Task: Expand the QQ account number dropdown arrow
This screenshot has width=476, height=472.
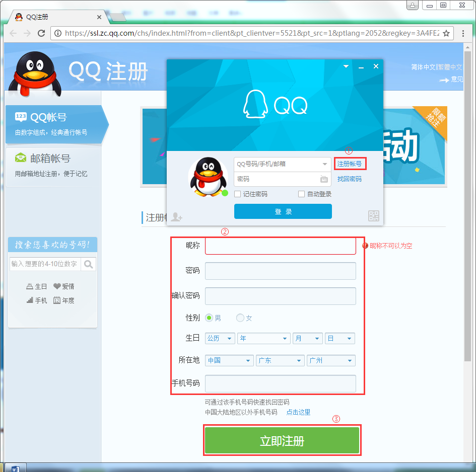Action: point(325,164)
